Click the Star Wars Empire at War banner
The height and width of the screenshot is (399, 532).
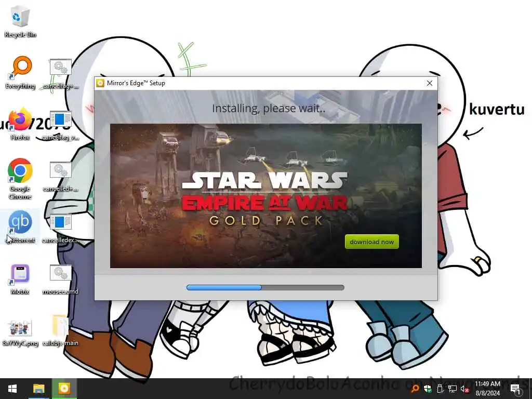[x=265, y=196]
